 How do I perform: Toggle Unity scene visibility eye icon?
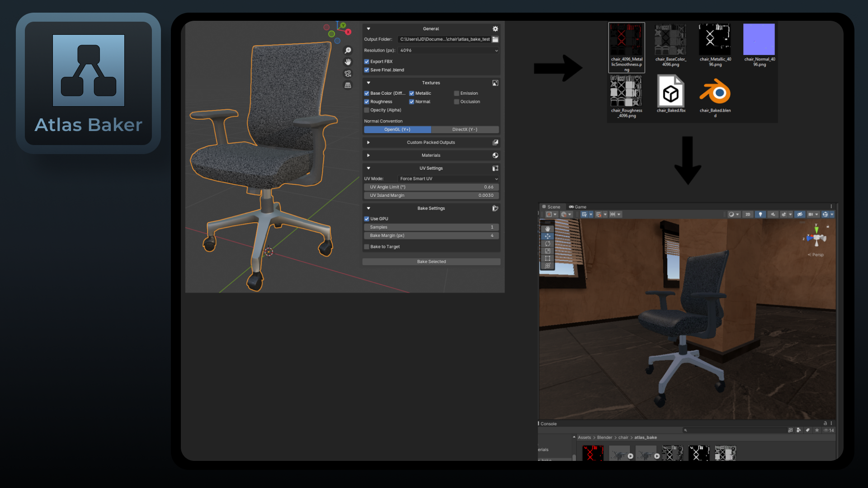[x=800, y=215]
